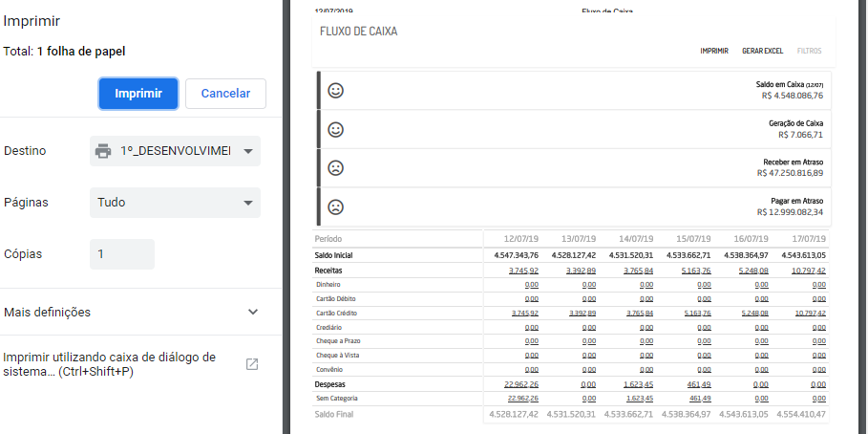Click the sad face icon beside Receber em Atraso

coord(335,167)
